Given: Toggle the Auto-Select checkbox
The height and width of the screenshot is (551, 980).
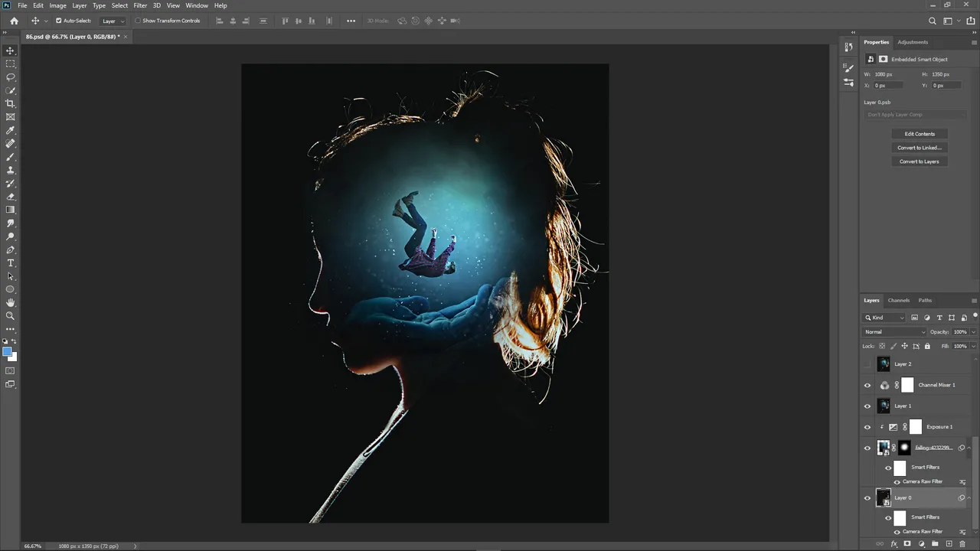Looking at the screenshot, I should point(59,21).
